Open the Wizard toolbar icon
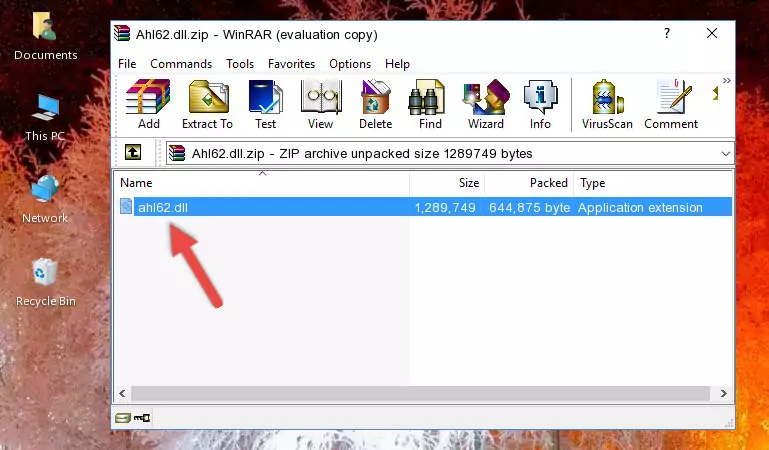769x450 pixels. click(486, 104)
